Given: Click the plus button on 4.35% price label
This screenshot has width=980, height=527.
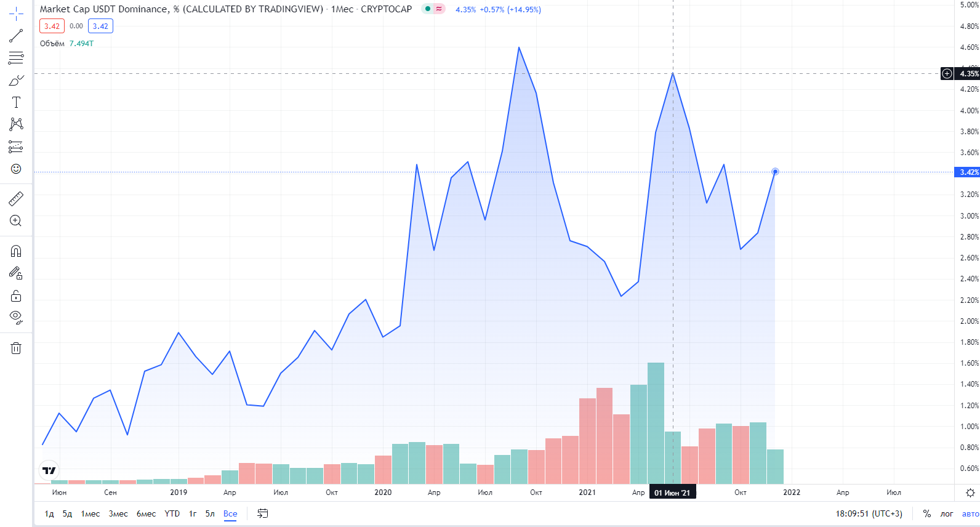Looking at the screenshot, I should [x=947, y=74].
